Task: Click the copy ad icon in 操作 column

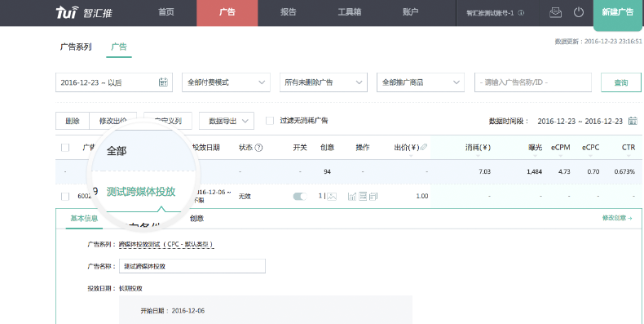Action: click(373, 197)
